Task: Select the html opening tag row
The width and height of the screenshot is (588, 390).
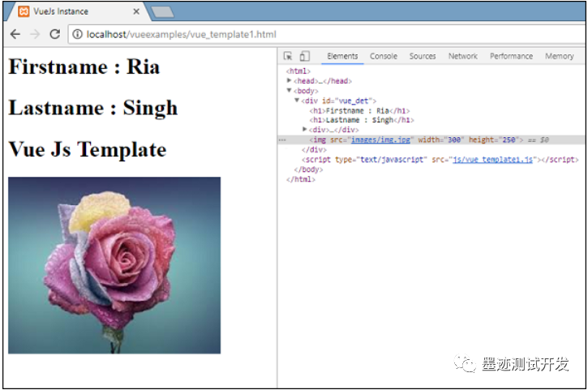Action: (x=298, y=71)
